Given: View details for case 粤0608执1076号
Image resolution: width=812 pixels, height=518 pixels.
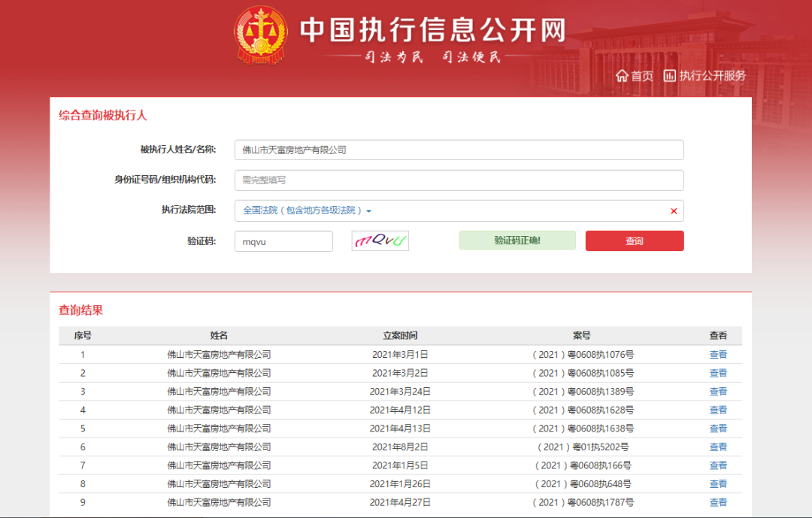Looking at the screenshot, I should coord(718,354).
